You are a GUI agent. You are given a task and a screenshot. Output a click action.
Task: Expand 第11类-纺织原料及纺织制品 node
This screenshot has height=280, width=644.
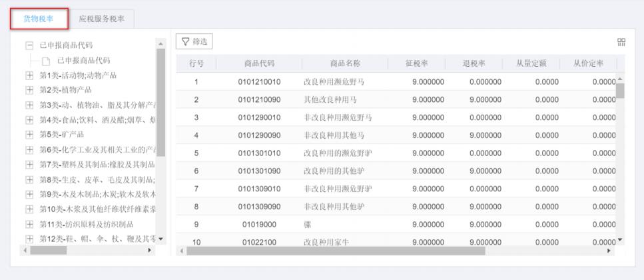point(29,224)
